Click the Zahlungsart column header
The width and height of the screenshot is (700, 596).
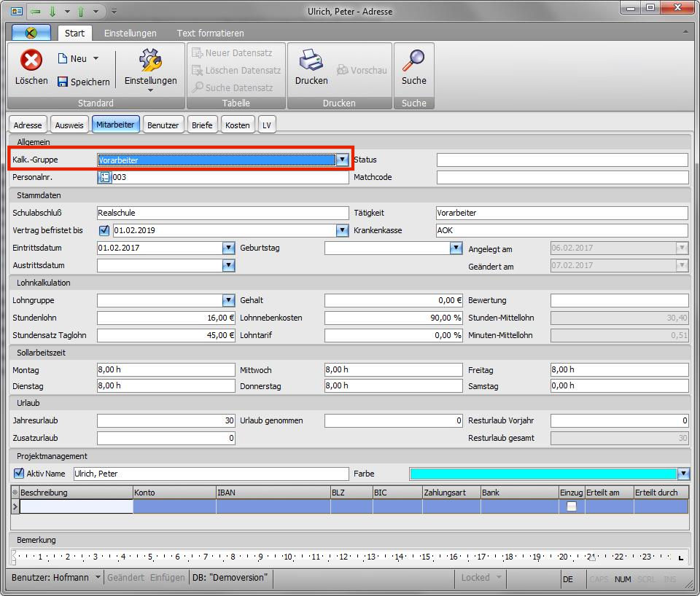[x=451, y=493]
